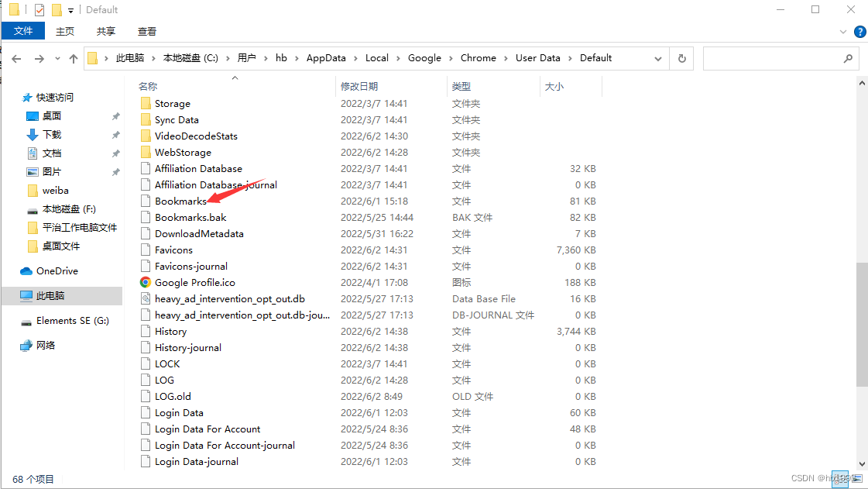The height and width of the screenshot is (489, 868).
Task: Open the help question mark icon
Action: click(x=859, y=32)
